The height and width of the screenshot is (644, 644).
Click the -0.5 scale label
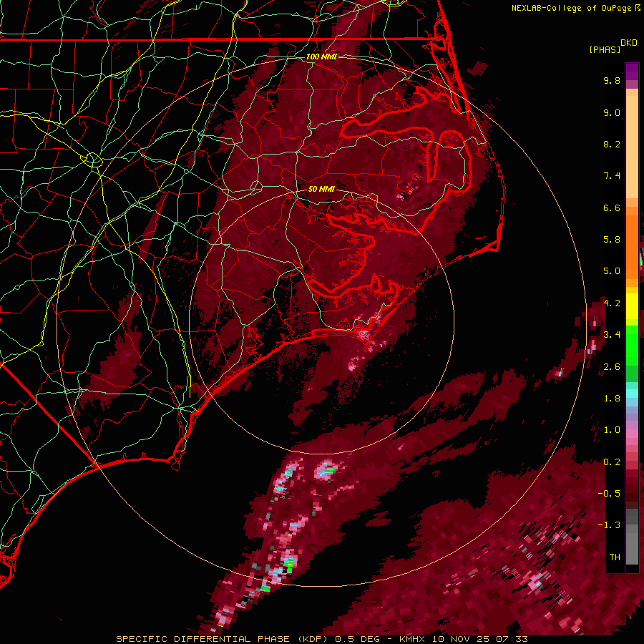(609, 494)
